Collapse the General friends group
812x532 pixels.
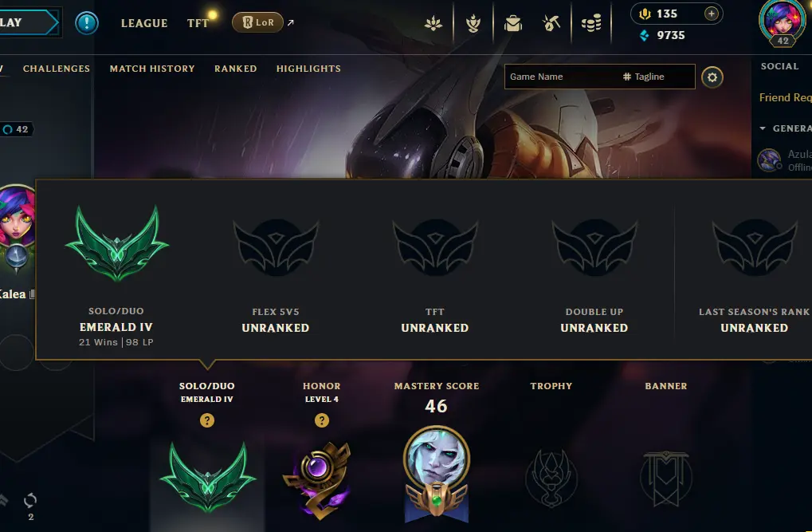(x=763, y=128)
